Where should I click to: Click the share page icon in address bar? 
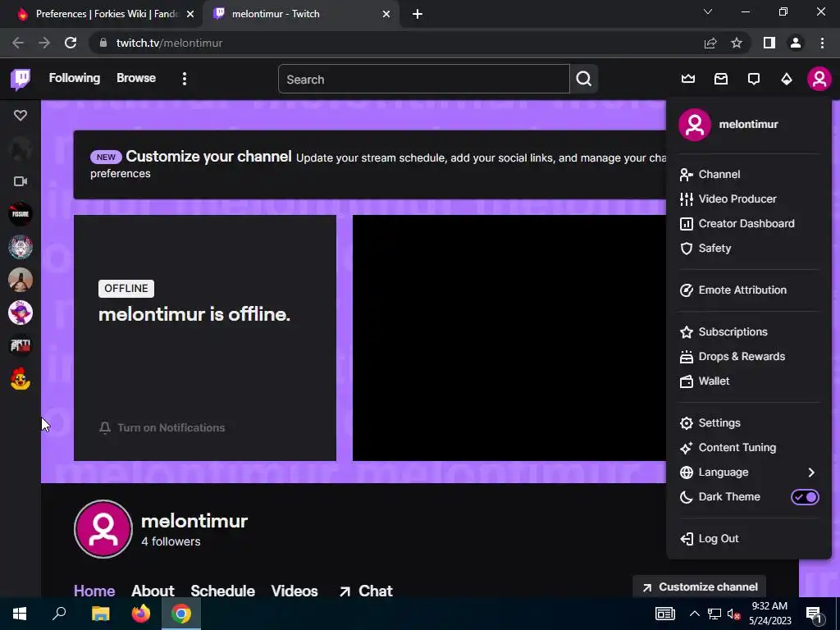(x=710, y=43)
